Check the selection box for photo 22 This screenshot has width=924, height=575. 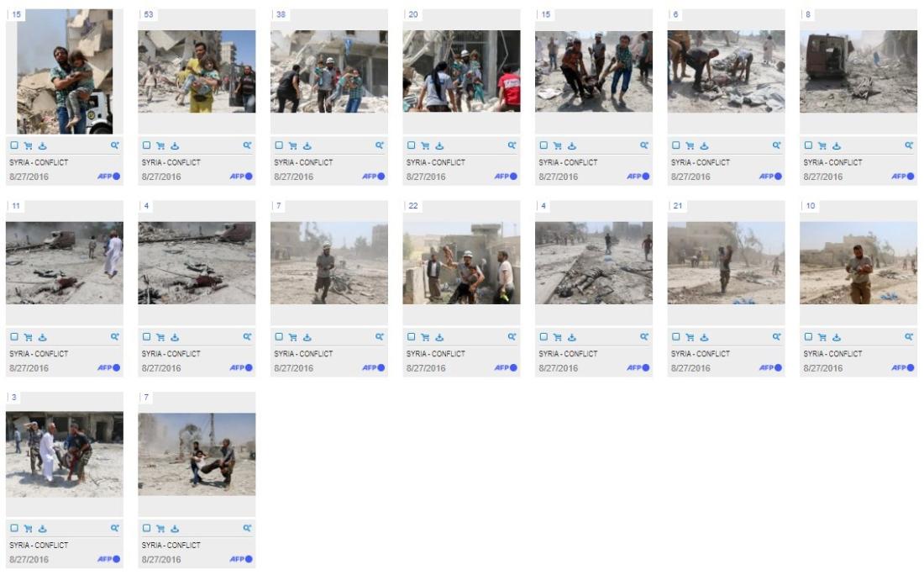coord(411,337)
